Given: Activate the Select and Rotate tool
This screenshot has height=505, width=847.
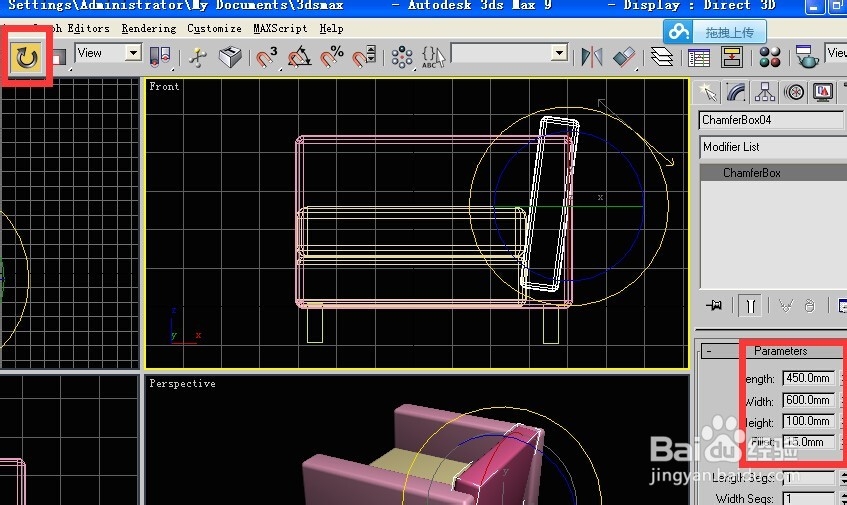Looking at the screenshot, I should 26,57.
